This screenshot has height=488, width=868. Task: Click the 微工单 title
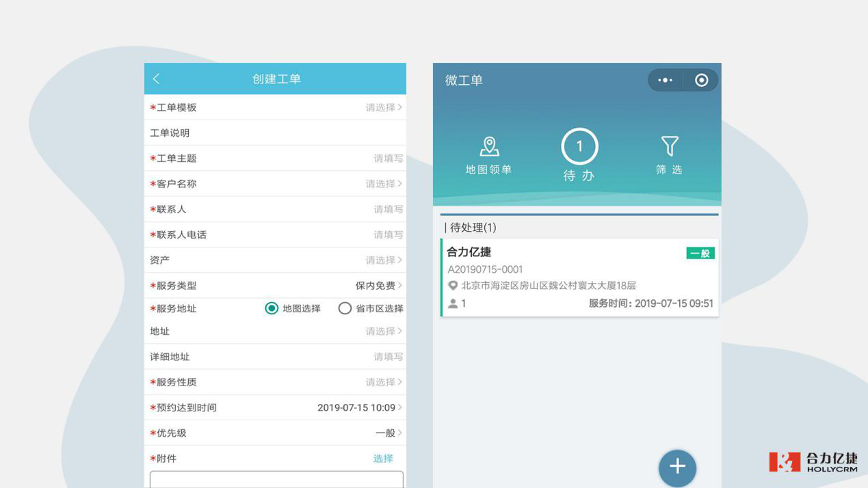464,80
